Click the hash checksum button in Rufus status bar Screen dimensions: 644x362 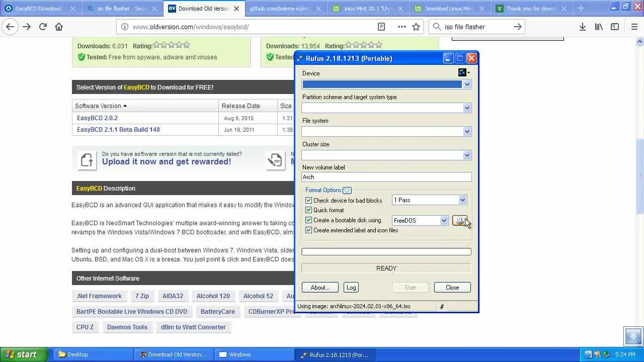(x=442, y=306)
